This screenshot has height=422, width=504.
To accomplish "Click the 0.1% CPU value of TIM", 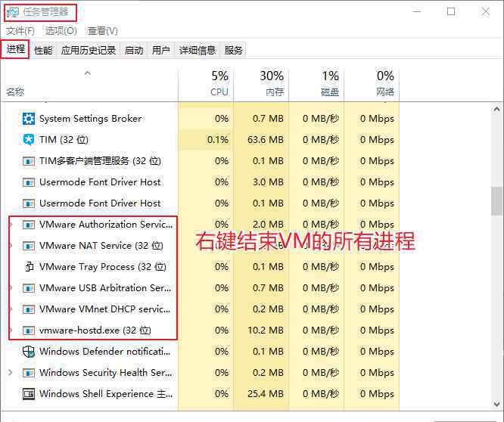I will (x=218, y=140).
